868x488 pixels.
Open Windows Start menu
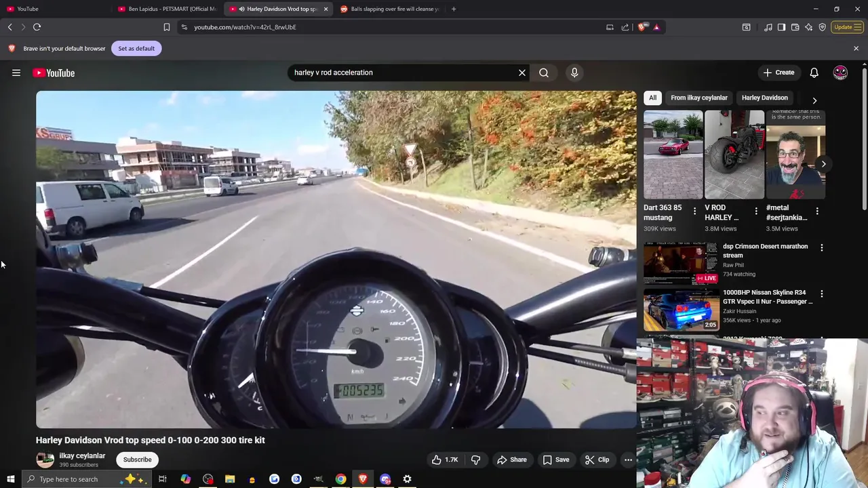(10, 479)
